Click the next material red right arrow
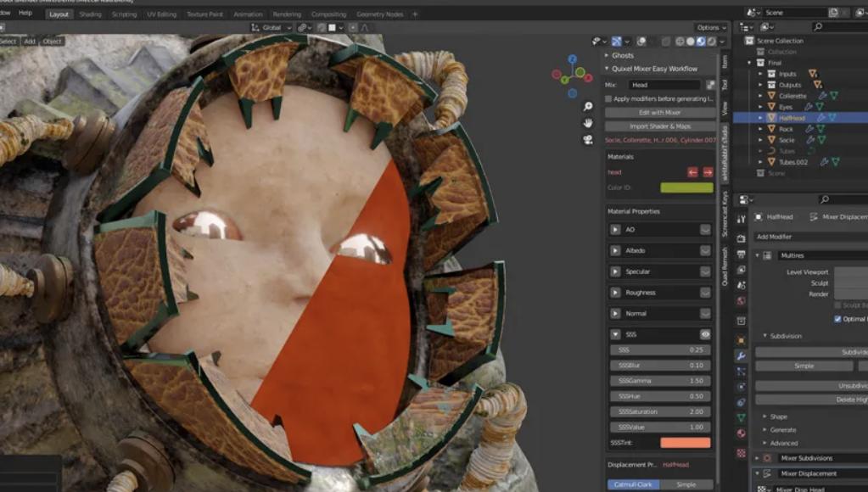Screen dimensions: 868x492 [x=708, y=172]
